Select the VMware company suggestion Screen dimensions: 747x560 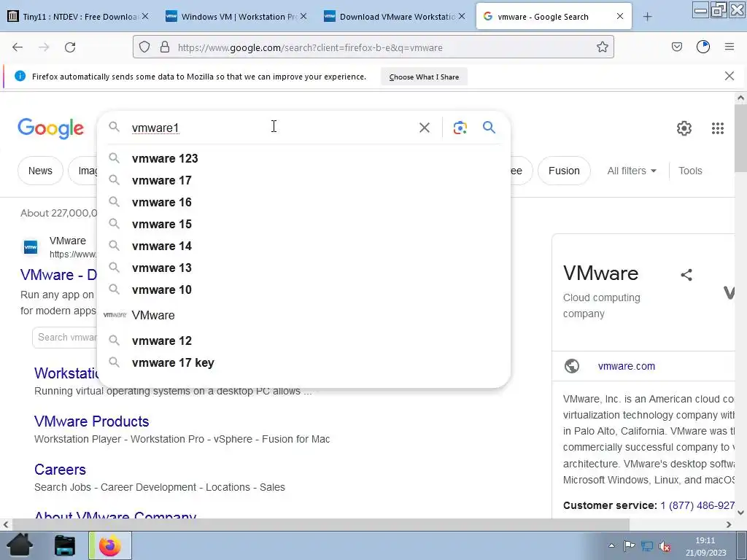pos(303,315)
